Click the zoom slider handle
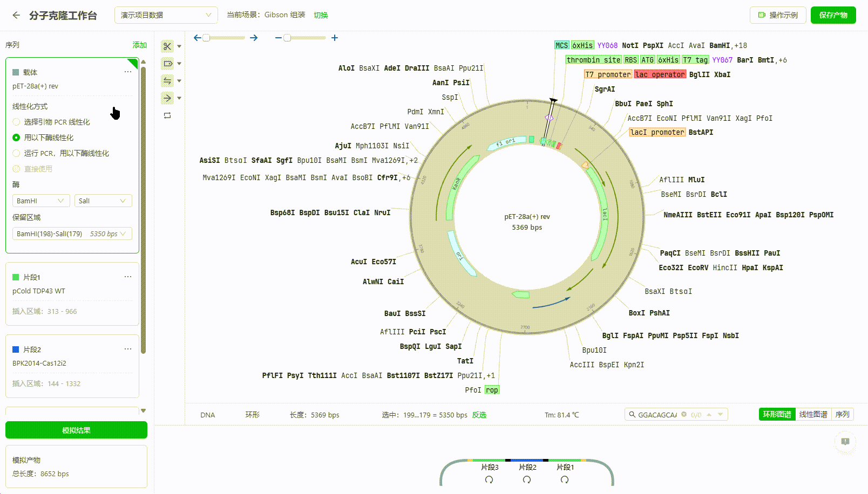Viewport: 868px width, 494px height. [287, 38]
